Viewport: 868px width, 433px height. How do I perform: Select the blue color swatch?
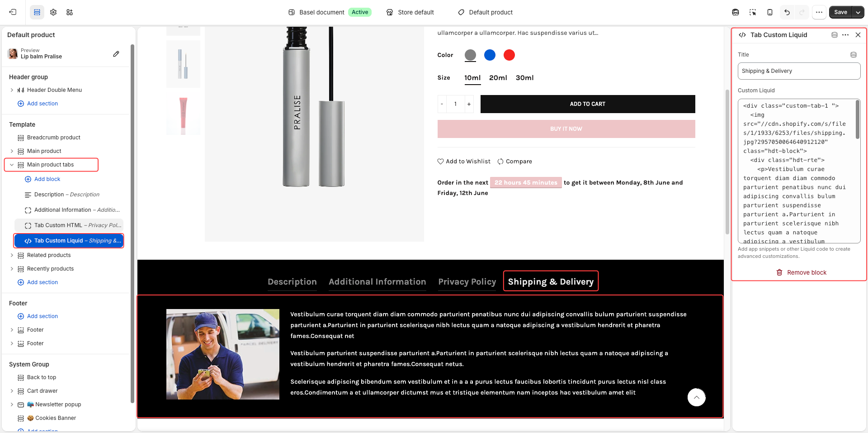tap(490, 55)
